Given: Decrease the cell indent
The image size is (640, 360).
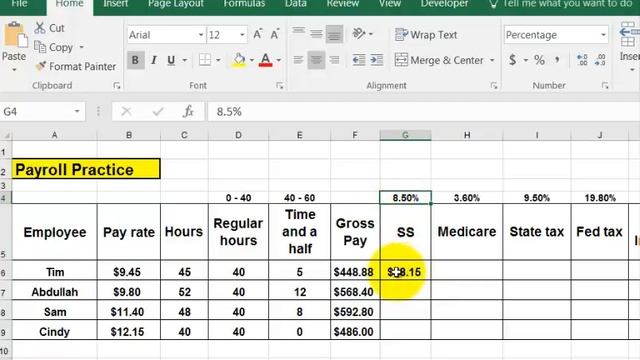Looking at the screenshot, I should click(x=359, y=60).
